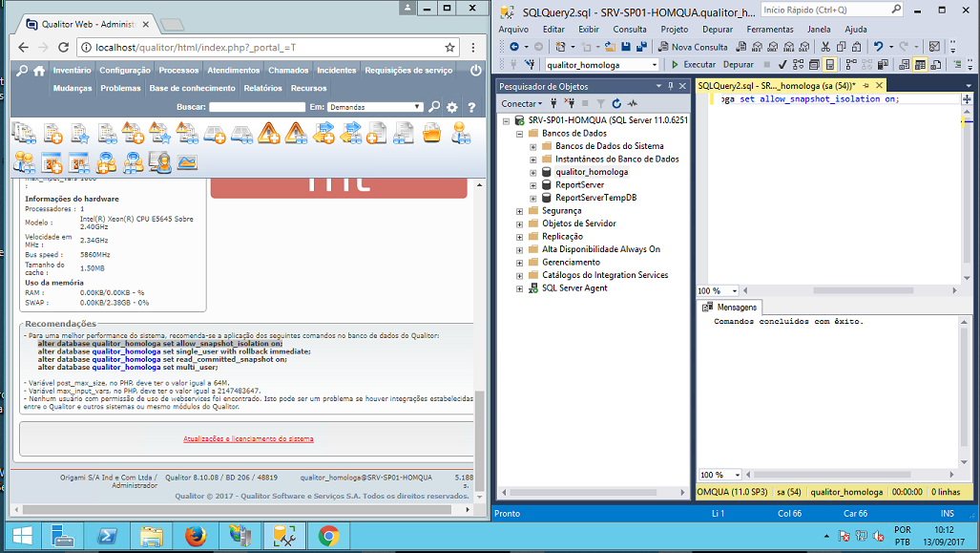The image size is (980, 553).
Task: Click Executar button in SSMS toolbar
Action: [x=693, y=64]
